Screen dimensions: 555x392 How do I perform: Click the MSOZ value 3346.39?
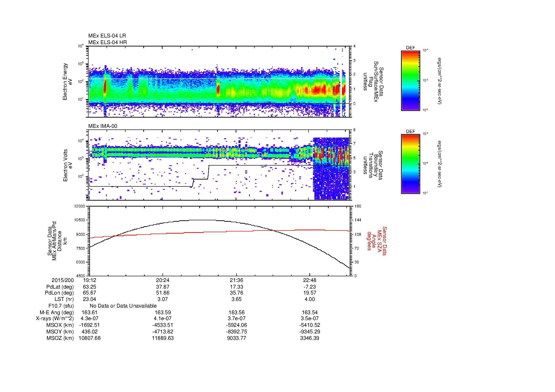pos(310,338)
